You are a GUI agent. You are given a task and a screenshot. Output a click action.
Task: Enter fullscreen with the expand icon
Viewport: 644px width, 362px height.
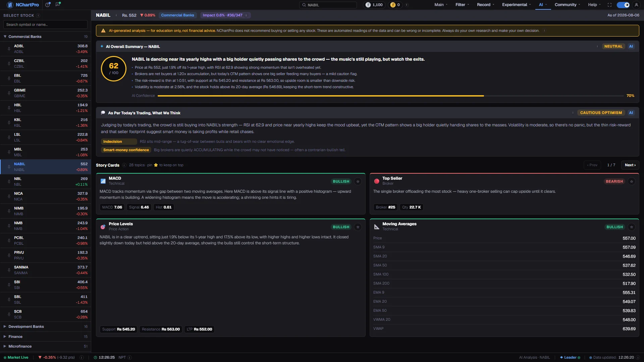[x=609, y=5]
